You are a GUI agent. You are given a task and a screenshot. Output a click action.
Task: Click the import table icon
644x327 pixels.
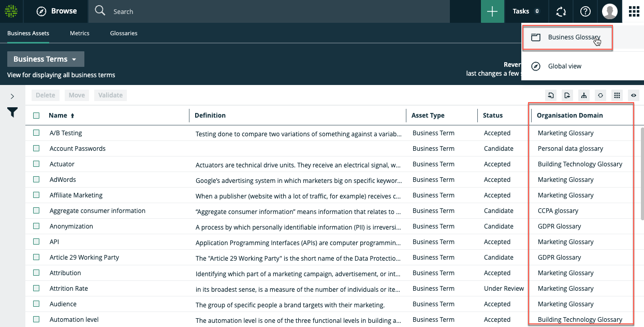551,95
